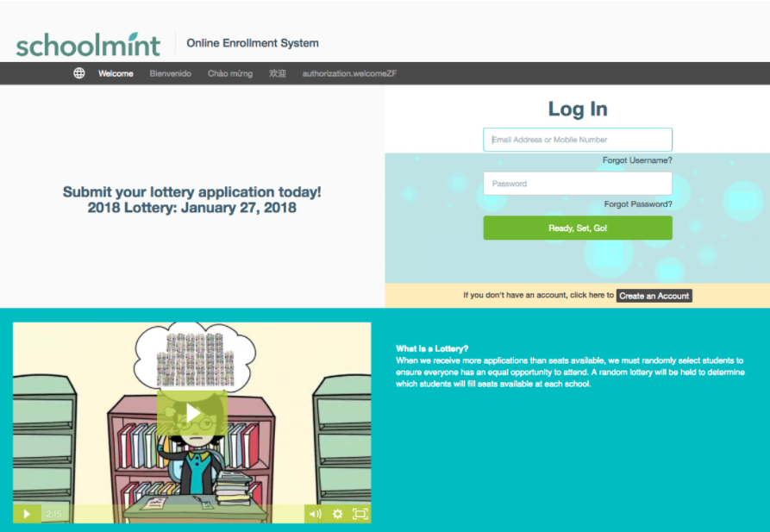Image resolution: width=770 pixels, height=532 pixels.
Task: Switch language to Bienvenido
Action: tap(171, 73)
